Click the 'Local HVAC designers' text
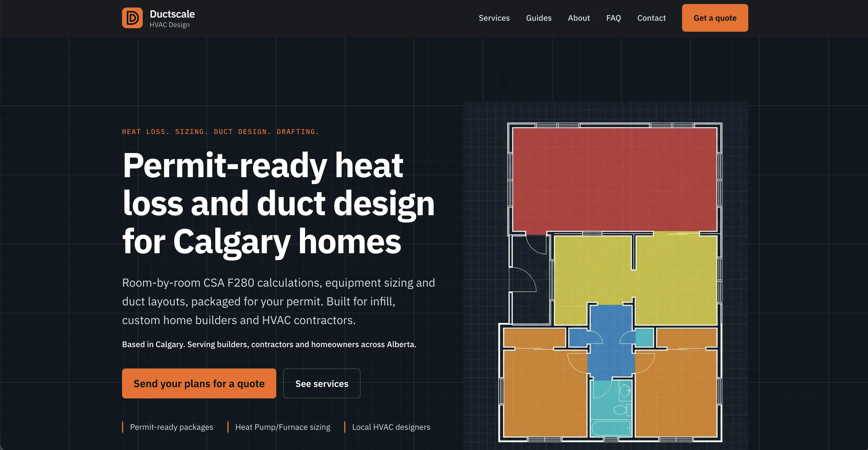The height and width of the screenshot is (450, 868). (391, 427)
